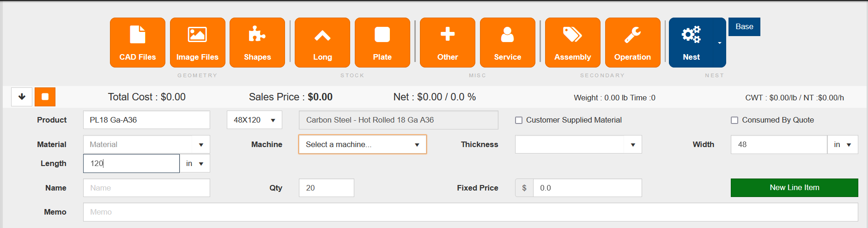The width and height of the screenshot is (868, 228).
Task: Click the Image Files icon button
Action: (197, 43)
